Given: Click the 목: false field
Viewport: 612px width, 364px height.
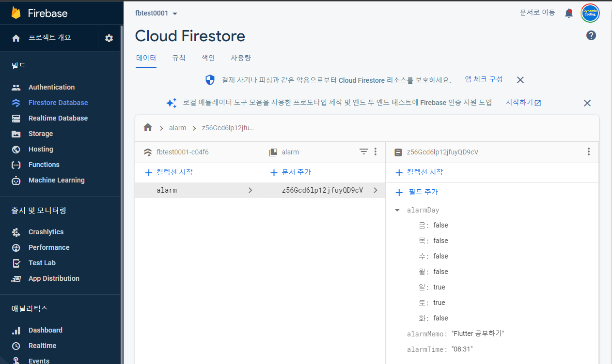Looking at the screenshot, I should (x=433, y=241).
